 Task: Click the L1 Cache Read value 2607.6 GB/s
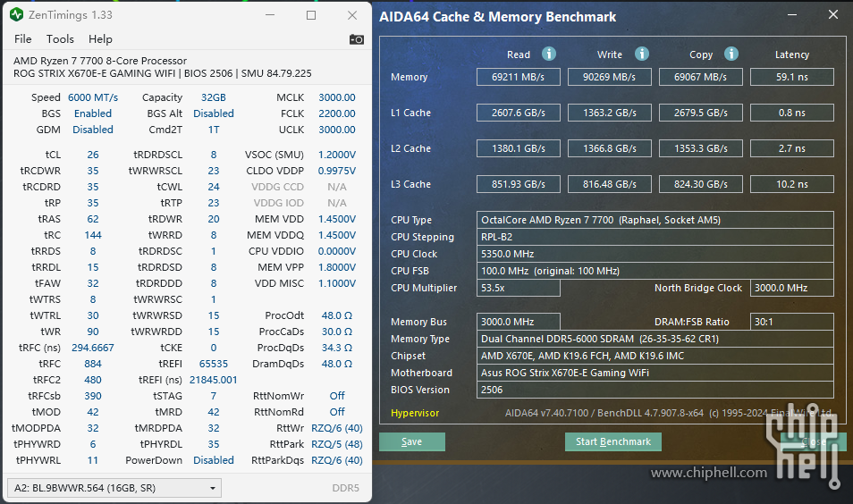[519, 113]
